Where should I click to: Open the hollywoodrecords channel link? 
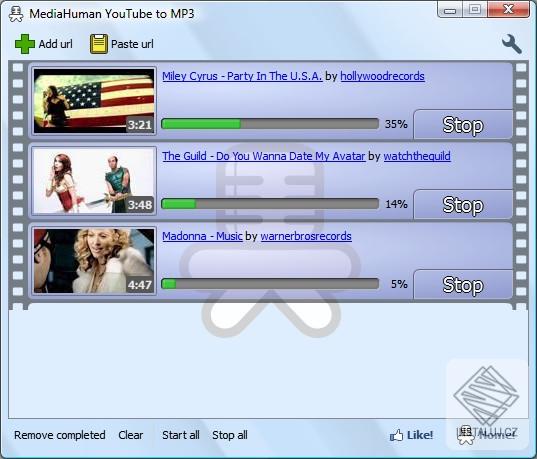(382, 76)
